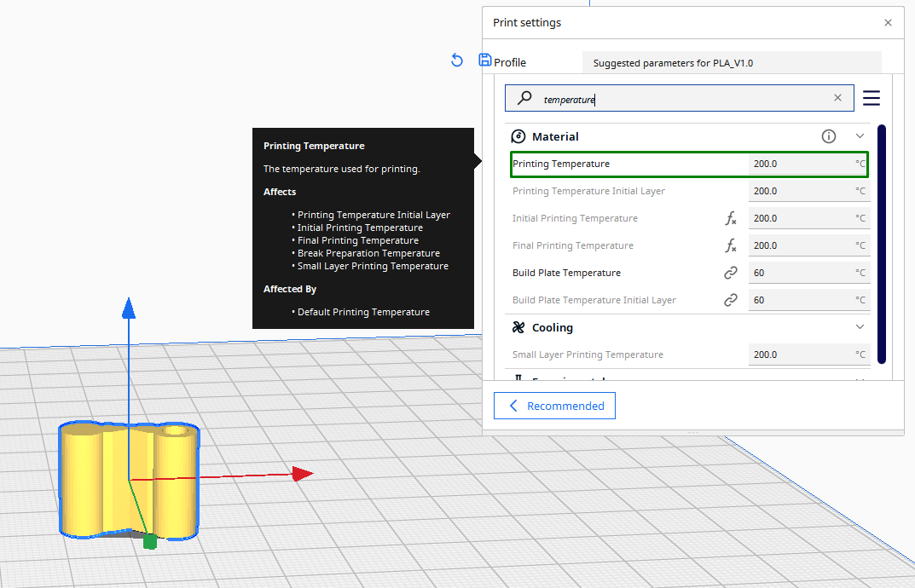Image resolution: width=915 pixels, height=588 pixels.
Task: Open the Profile dropdown showing PLA_V1.0
Action: (732, 63)
